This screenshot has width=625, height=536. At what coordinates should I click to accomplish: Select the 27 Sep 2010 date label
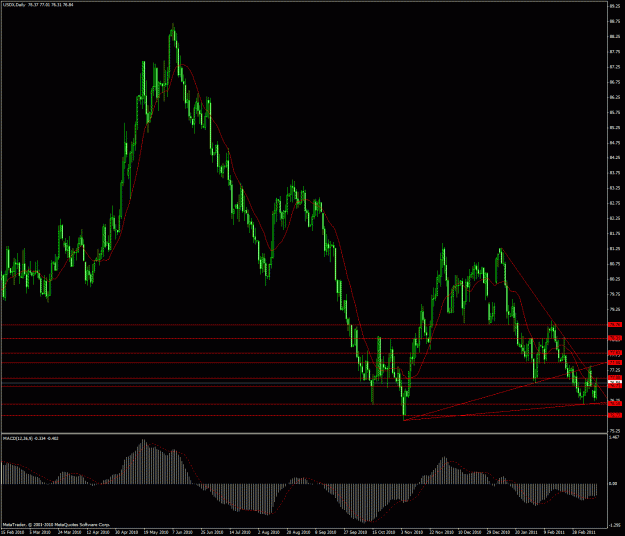tap(355, 532)
